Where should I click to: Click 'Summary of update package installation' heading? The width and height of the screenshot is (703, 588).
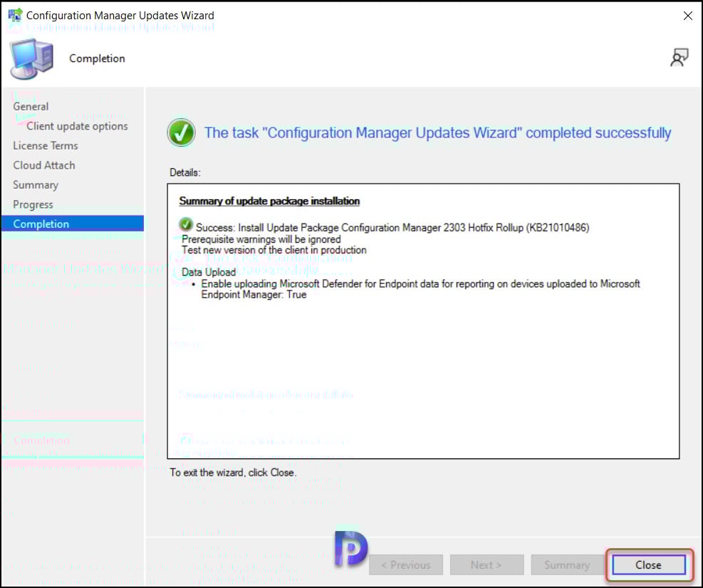tap(269, 201)
